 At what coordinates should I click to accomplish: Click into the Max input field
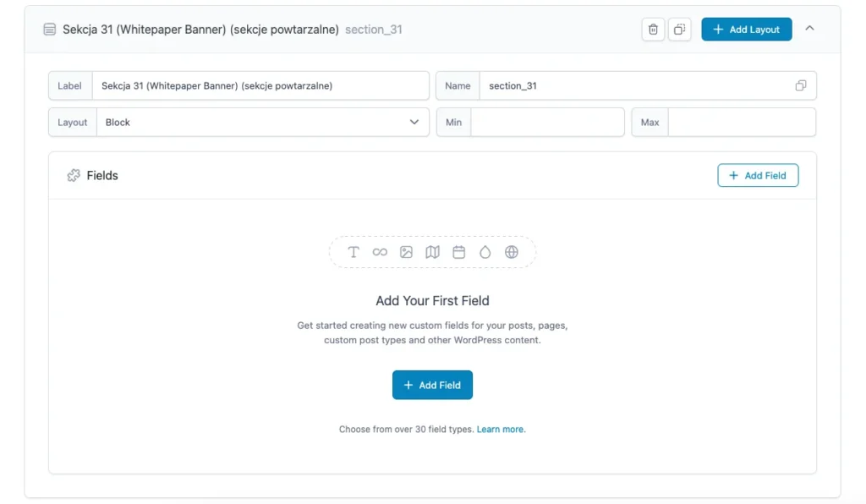coord(742,122)
